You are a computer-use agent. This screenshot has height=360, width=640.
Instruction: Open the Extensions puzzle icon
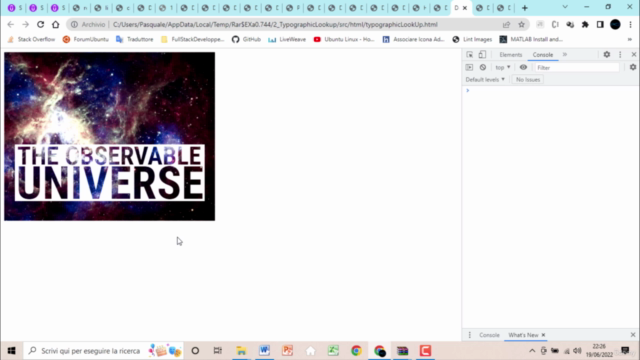point(585,24)
